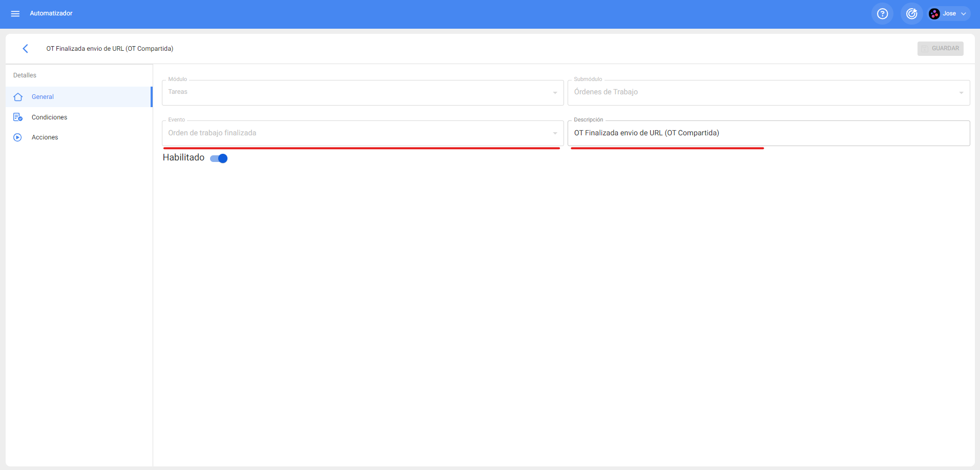This screenshot has height=470, width=980.
Task: Open the Submódulo dropdown arrow
Action: pyautogui.click(x=961, y=93)
